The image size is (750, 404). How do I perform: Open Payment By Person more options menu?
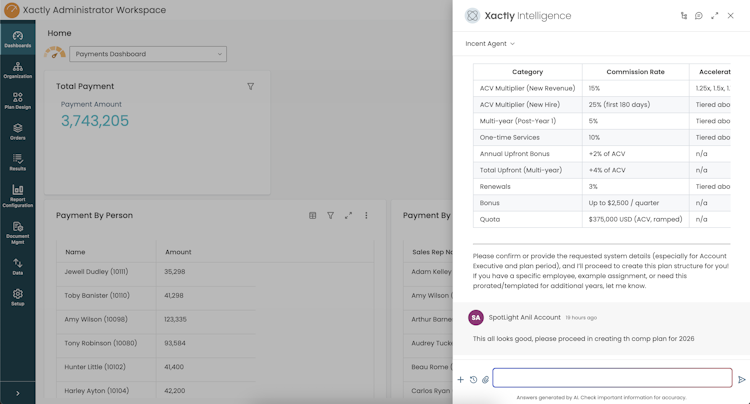pos(366,216)
